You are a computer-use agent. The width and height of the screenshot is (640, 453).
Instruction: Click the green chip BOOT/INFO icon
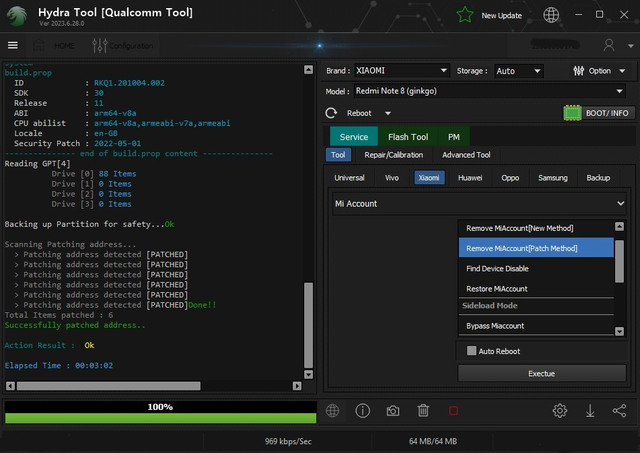[x=572, y=113]
